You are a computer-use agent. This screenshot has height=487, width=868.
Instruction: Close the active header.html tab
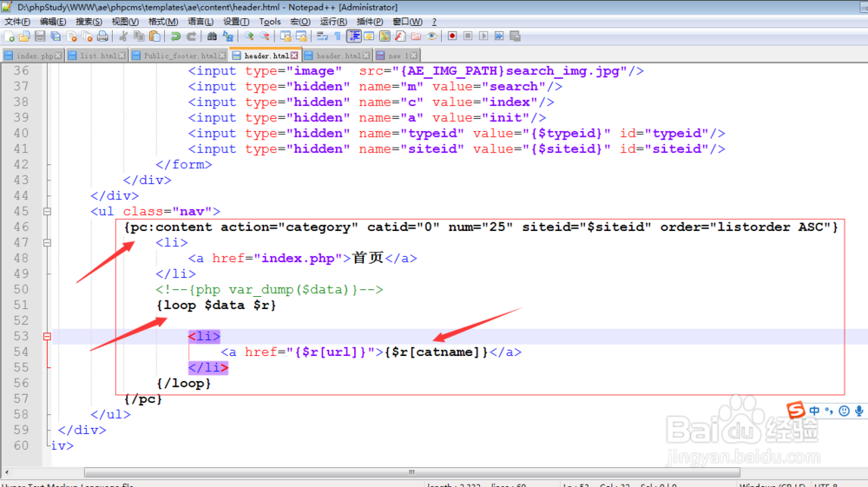click(294, 56)
